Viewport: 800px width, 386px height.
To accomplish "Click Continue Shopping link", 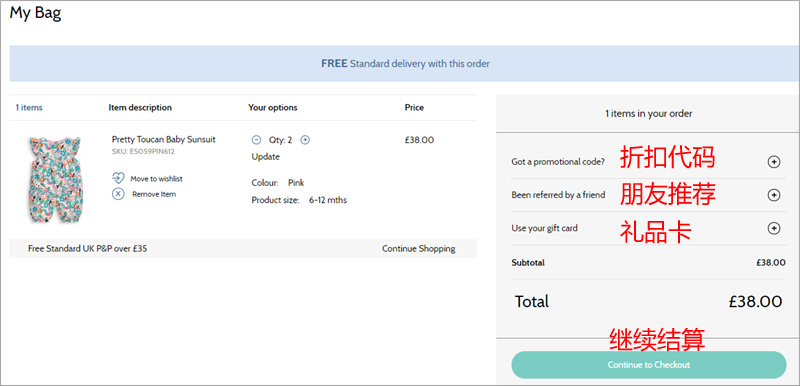I will 418,249.
